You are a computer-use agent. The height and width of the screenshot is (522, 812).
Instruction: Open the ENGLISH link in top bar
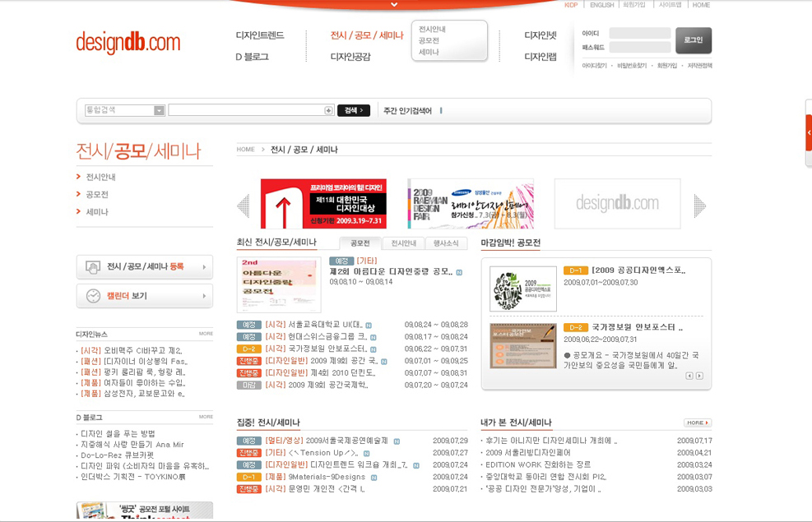point(601,5)
